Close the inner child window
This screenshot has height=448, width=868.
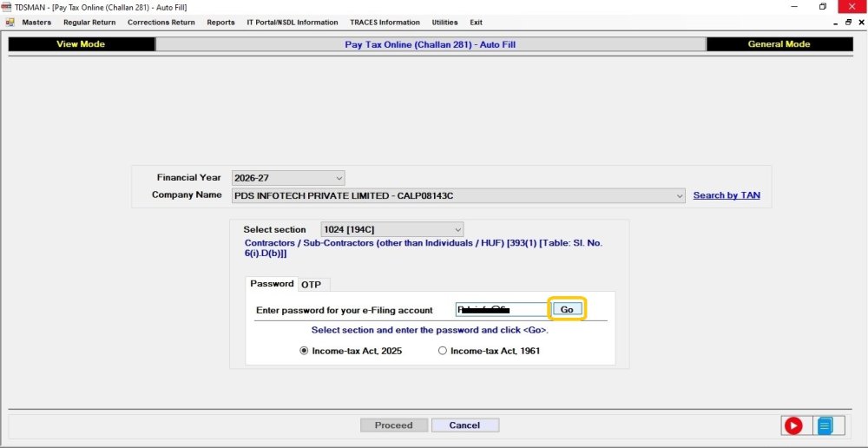[x=861, y=23]
